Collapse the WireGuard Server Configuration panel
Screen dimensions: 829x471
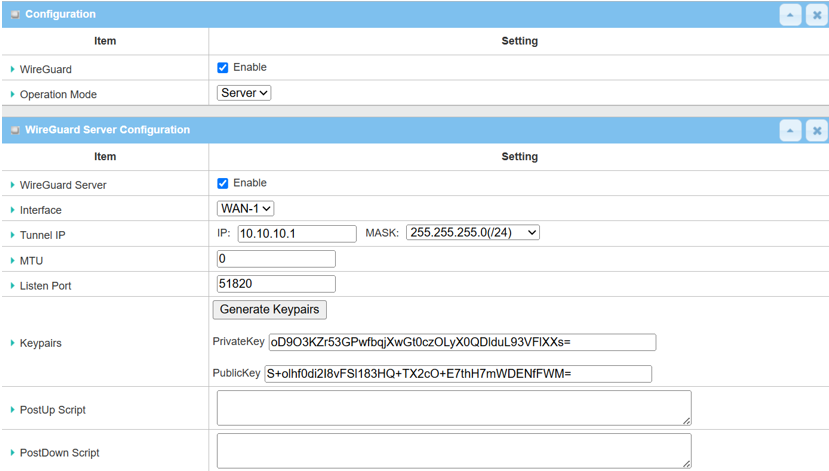790,131
